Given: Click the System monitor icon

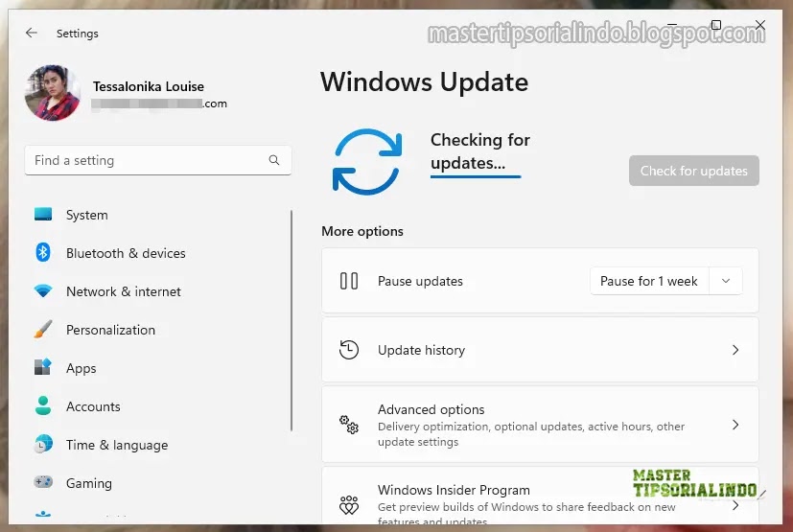Looking at the screenshot, I should 43,215.
